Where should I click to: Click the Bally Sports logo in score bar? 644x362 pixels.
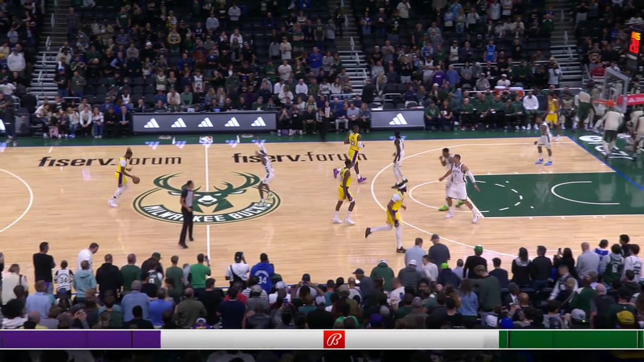coord(334,339)
